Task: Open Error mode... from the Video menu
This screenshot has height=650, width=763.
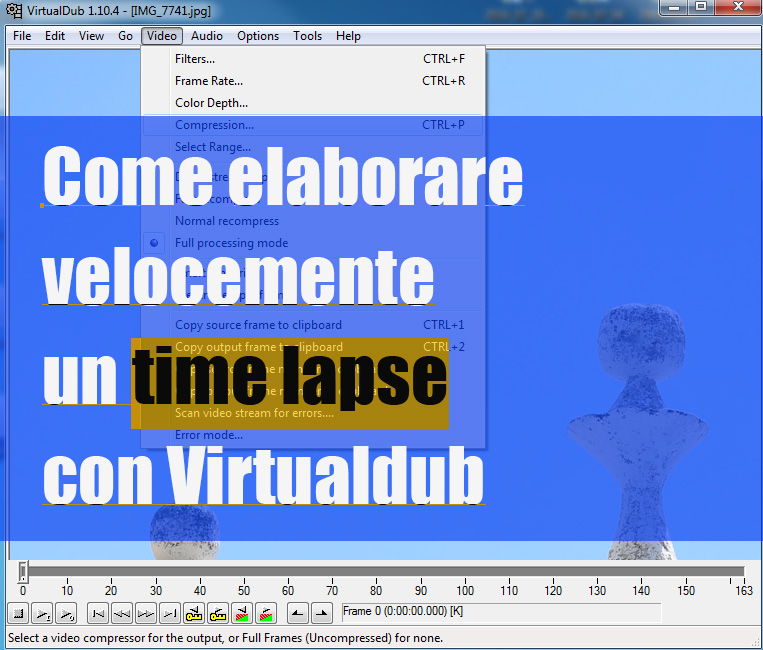Action: 313,435
